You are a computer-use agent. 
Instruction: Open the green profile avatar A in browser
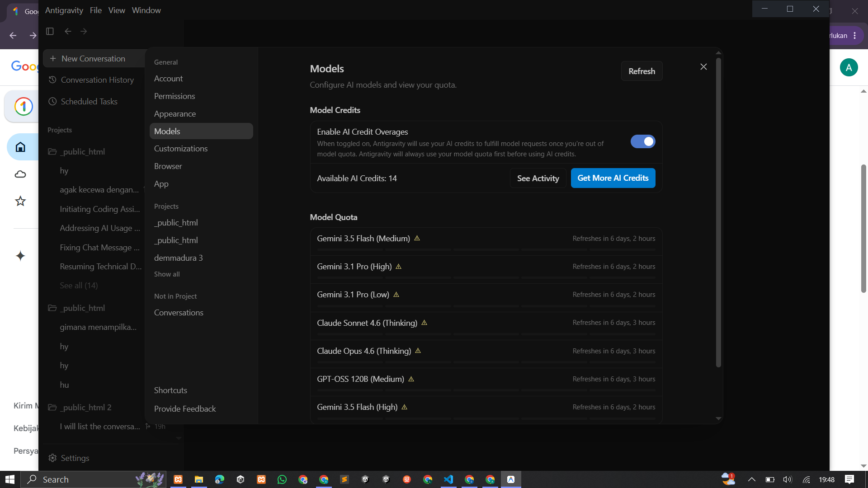849,67
